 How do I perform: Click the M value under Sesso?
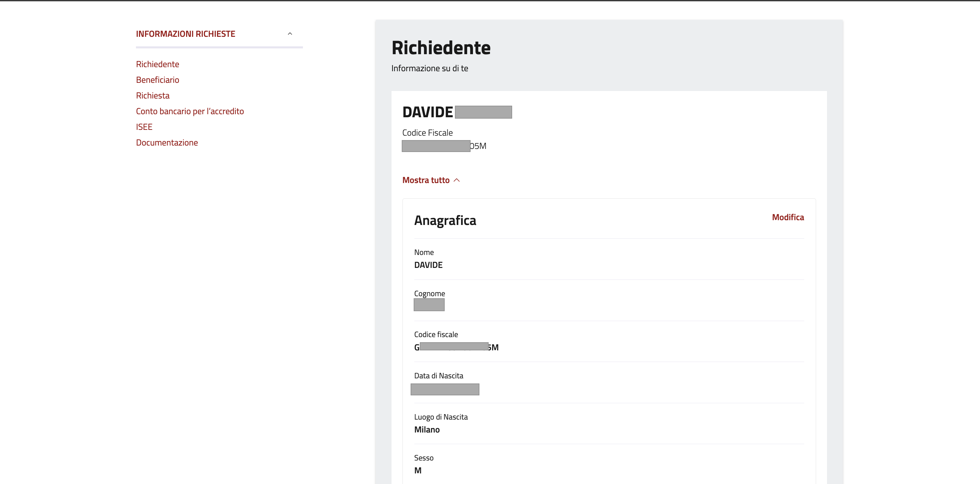click(x=418, y=470)
